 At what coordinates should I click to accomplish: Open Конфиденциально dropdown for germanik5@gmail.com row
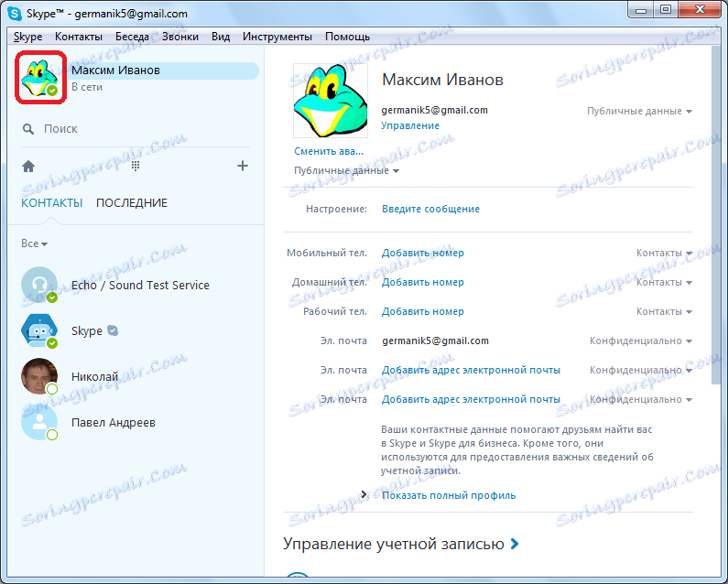click(641, 341)
